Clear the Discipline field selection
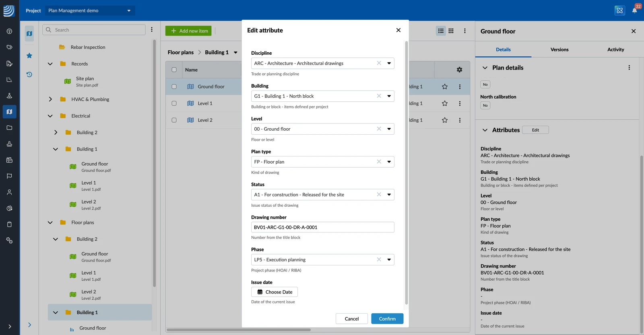The width and height of the screenshot is (644, 335). click(379, 63)
